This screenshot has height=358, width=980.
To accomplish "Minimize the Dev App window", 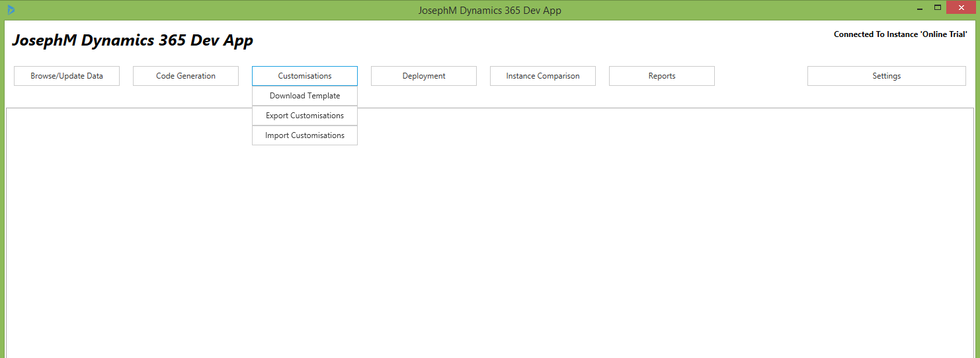I will [920, 8].
